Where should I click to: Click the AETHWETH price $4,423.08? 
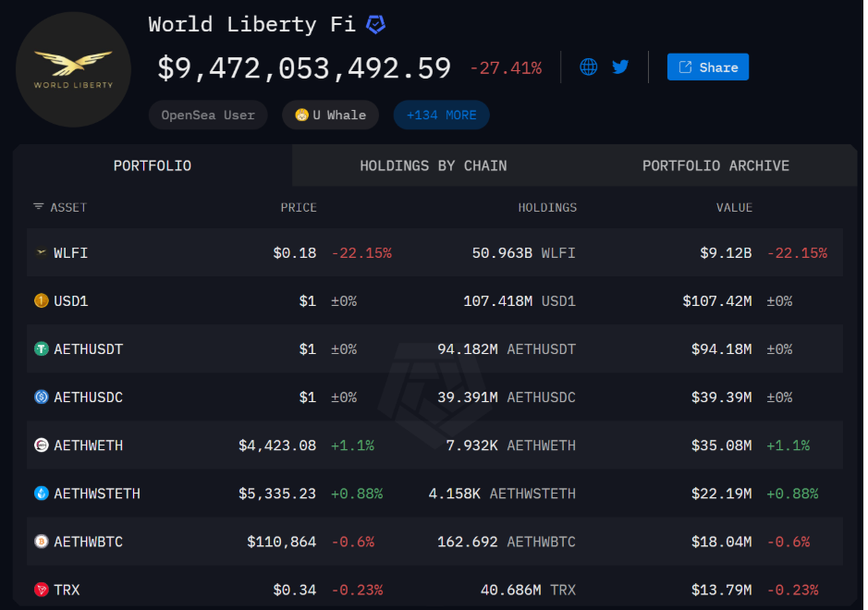pyautogui.click(x=277, y=445)
